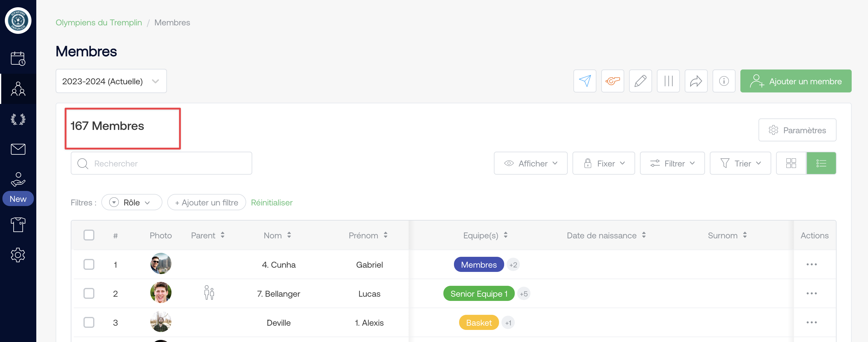Image resolution: width=868 pixels, height=342 pixels.
Task: Open Lucas Bellanger's profile photo
Action: click(161, 292)
